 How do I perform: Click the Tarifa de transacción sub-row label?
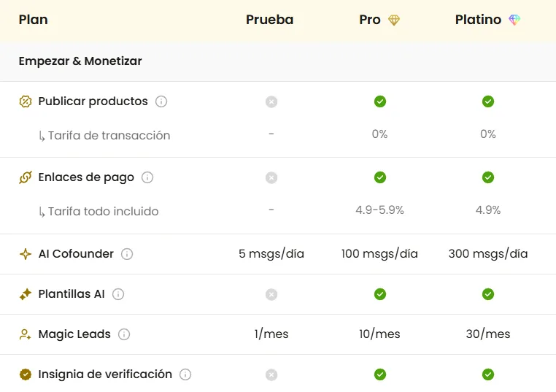pos(109,135)
